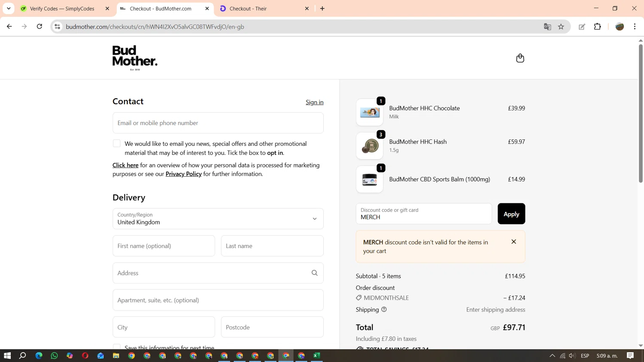Open the Privacy Policy link
The height and width of the screenshot is (362, 644).
[184, 174]
